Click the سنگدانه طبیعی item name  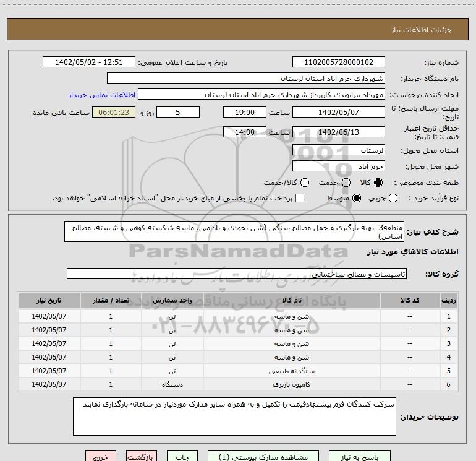tap(291, 371)
